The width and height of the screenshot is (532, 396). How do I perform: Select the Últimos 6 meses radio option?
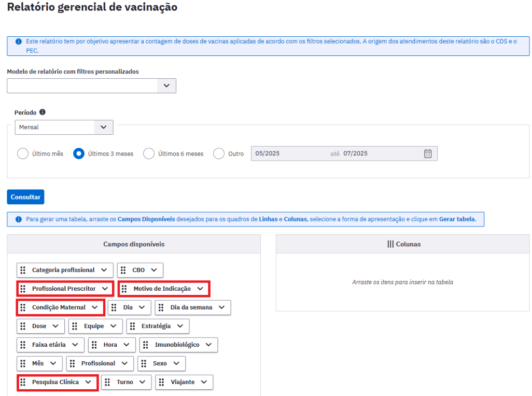coord(149,153)
